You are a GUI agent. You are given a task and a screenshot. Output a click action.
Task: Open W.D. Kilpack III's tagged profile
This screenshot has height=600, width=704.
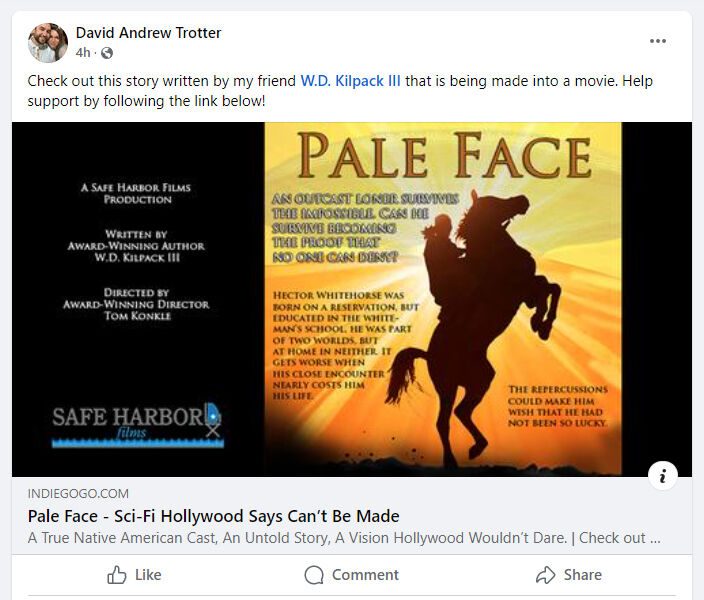350,81
